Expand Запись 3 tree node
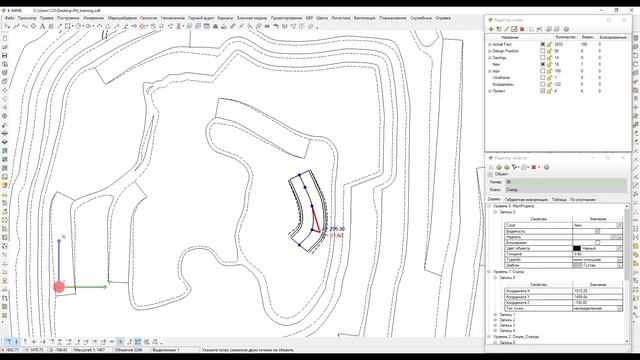Image resolution: width=640 pixels, height=360 pixels. [x=495, y=325]
